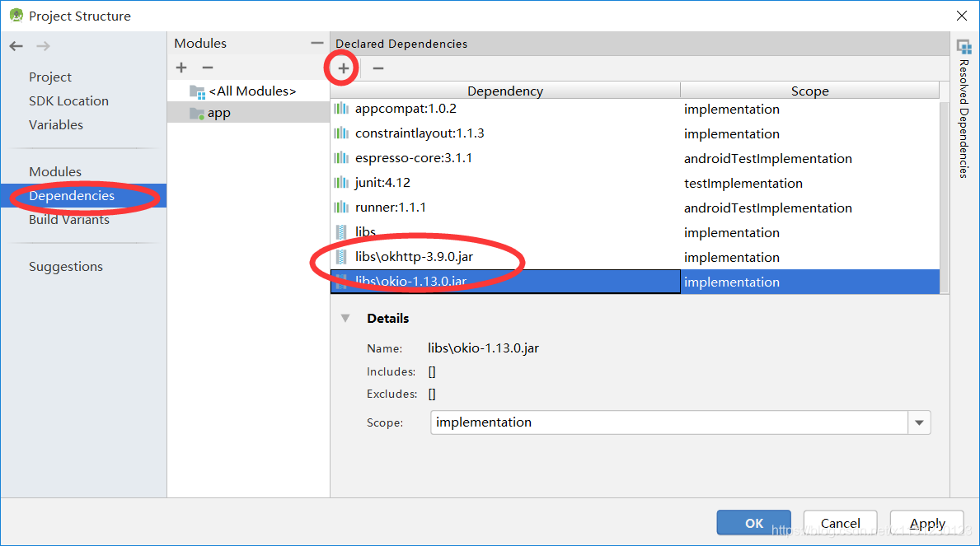The width and height of the screenshot is (980, 546).
Task: Open the SDK Location page
Action: (x=68, y=100)
